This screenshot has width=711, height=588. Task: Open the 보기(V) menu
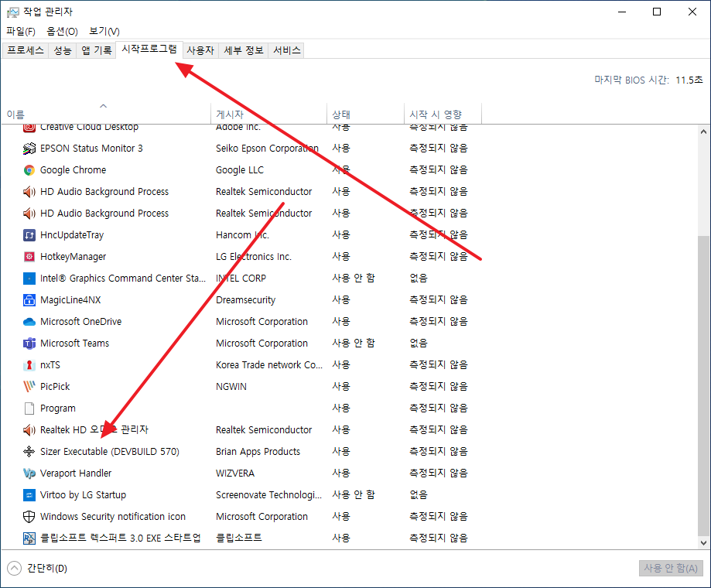pyautogui.click(x=104, y=31)
